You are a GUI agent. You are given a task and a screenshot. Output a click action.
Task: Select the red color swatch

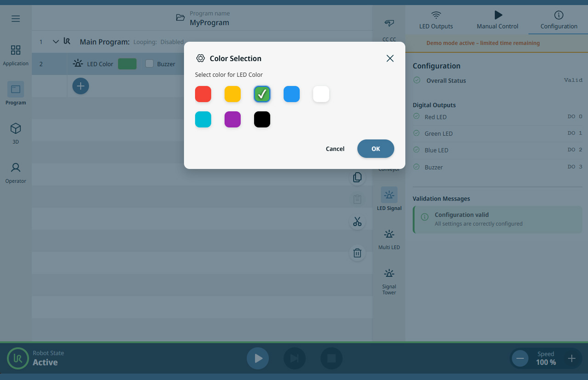point(203,94)
